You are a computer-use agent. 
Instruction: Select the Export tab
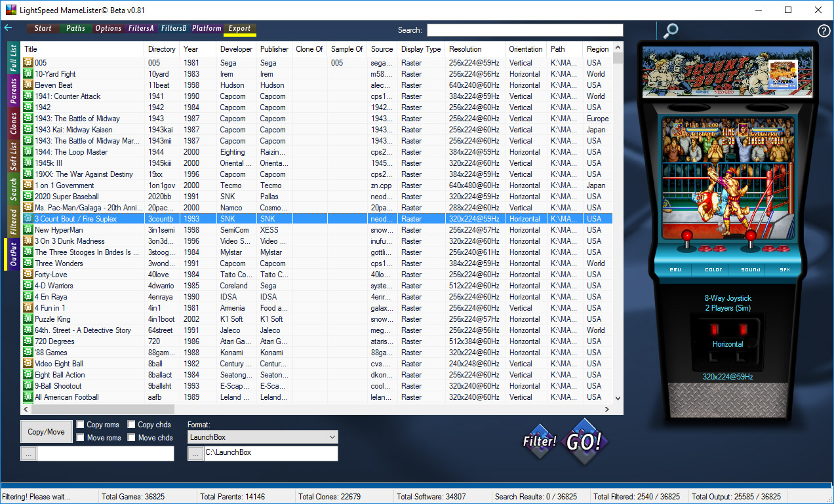pyautogui.click(x=239, y=28)
